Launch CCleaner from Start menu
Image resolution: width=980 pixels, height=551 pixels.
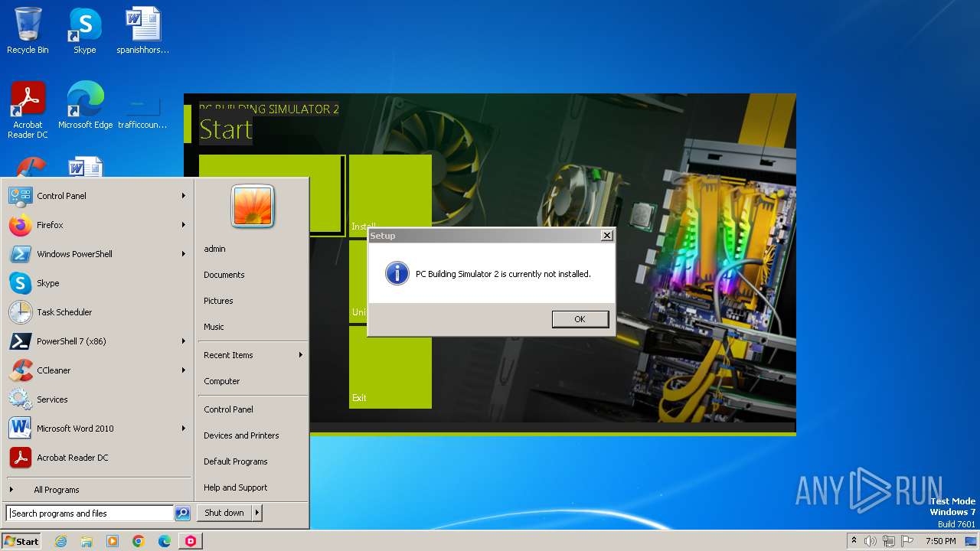(96, 370)
